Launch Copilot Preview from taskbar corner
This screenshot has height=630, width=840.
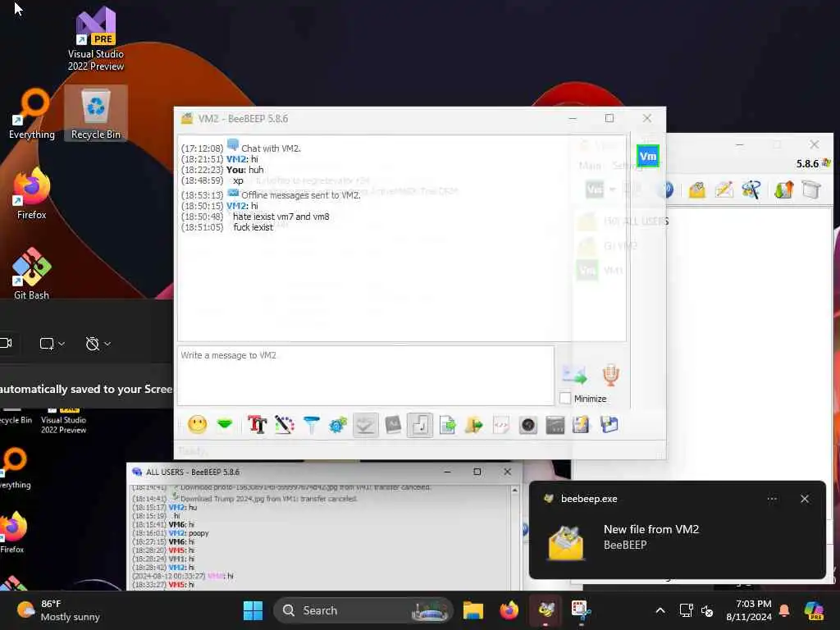click(815, 610)
